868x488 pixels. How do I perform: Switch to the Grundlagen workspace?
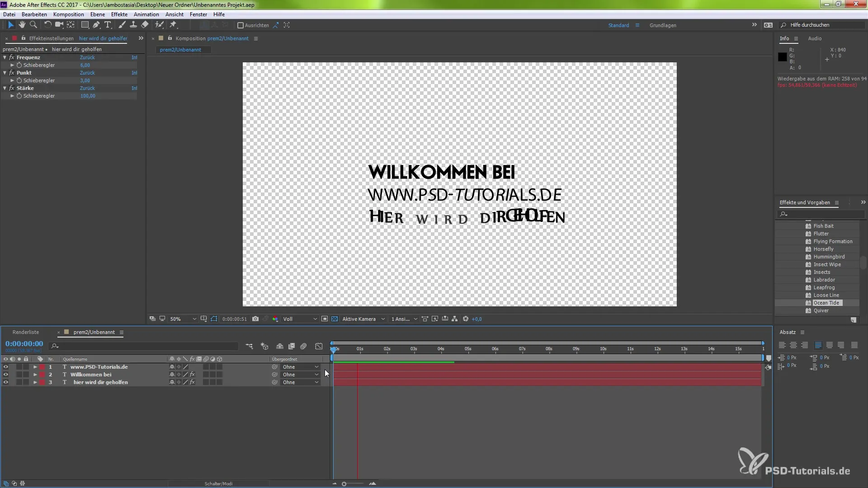(663, 25)
